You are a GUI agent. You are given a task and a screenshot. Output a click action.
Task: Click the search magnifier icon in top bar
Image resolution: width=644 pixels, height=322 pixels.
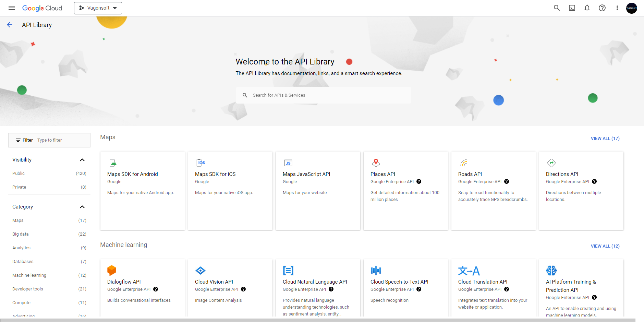point(557,8)
